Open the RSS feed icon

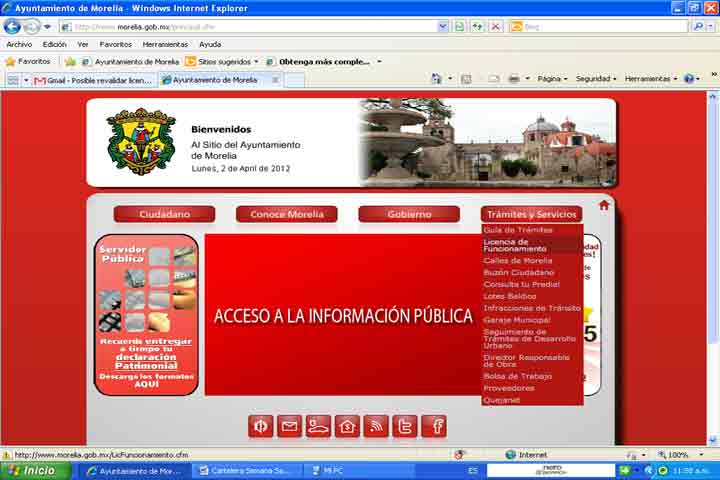point(376,426)
